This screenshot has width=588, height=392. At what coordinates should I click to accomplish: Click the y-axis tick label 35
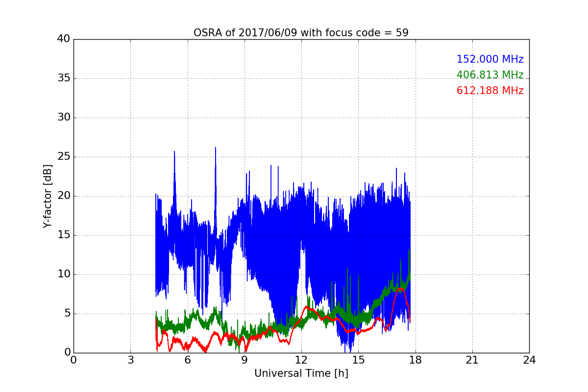click(x=64, y=78)
